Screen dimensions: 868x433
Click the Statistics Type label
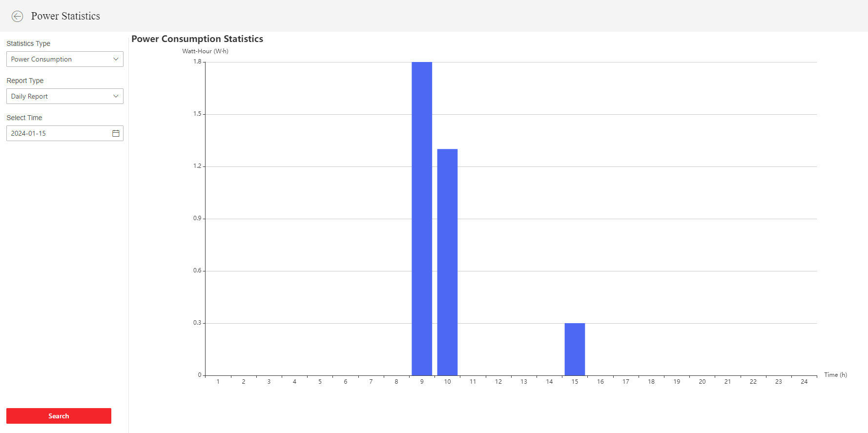coord(28,43)
